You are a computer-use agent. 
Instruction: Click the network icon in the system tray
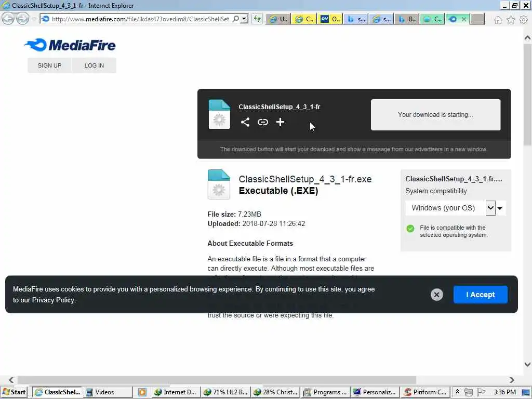pos(469,392)
